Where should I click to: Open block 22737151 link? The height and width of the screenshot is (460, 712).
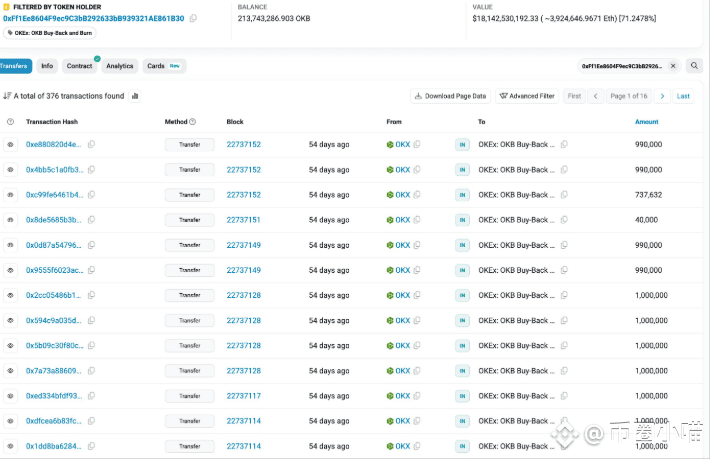(244, 220)
